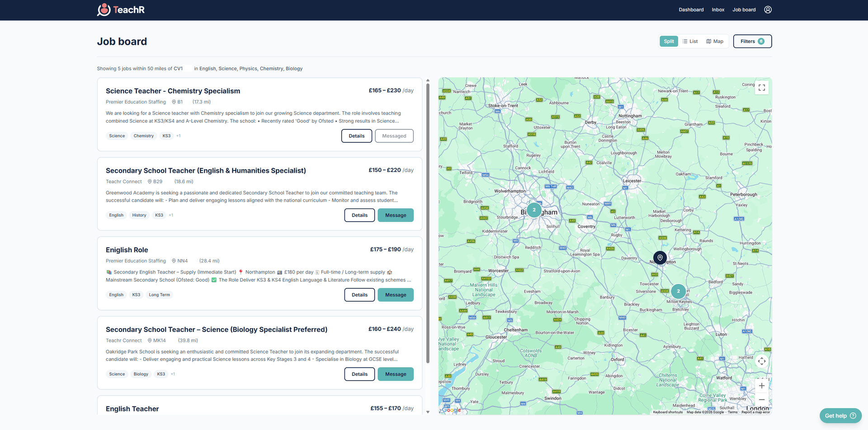
Task: Zoom in using the map plus icon
Action: (x=762, y=386)
